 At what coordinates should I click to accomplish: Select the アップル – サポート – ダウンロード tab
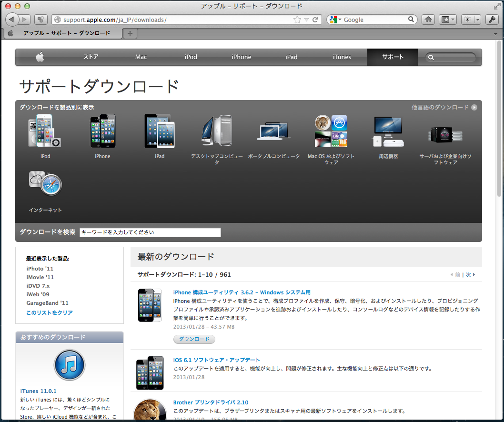point(63,33)
